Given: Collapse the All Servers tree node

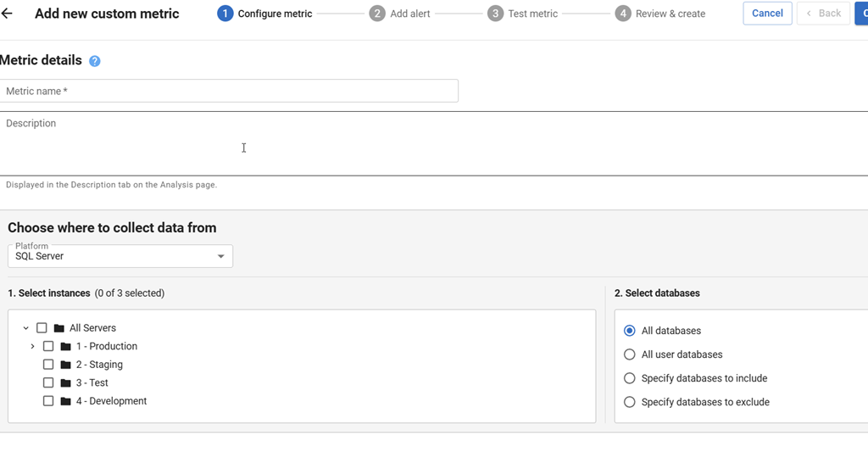Looking at the screenshot, I should click(x=26, y=328).
